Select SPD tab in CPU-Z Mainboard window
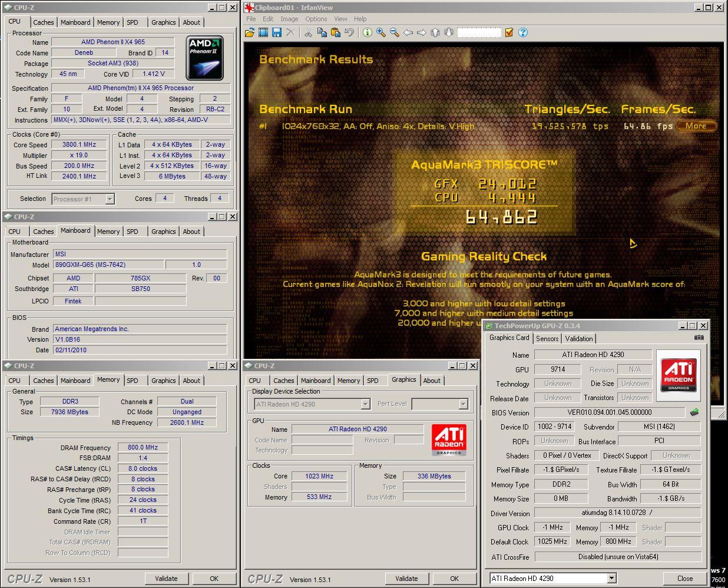 point(133,232)
